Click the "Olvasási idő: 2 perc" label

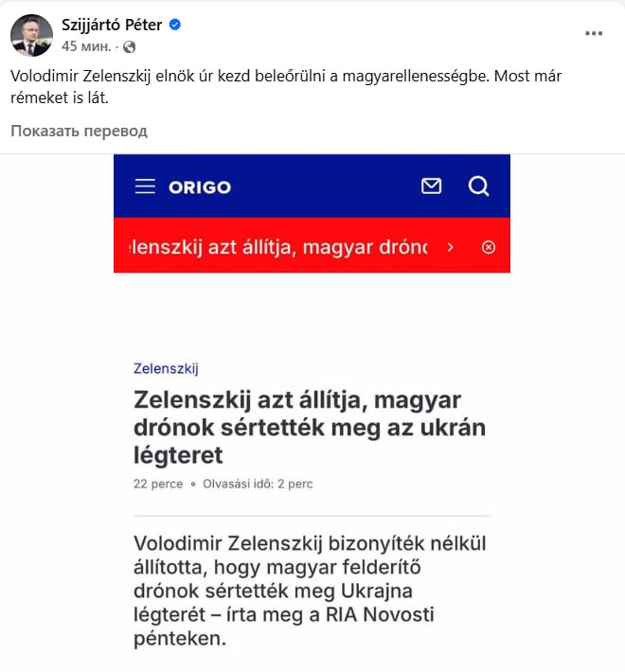[x=258, y=484]
